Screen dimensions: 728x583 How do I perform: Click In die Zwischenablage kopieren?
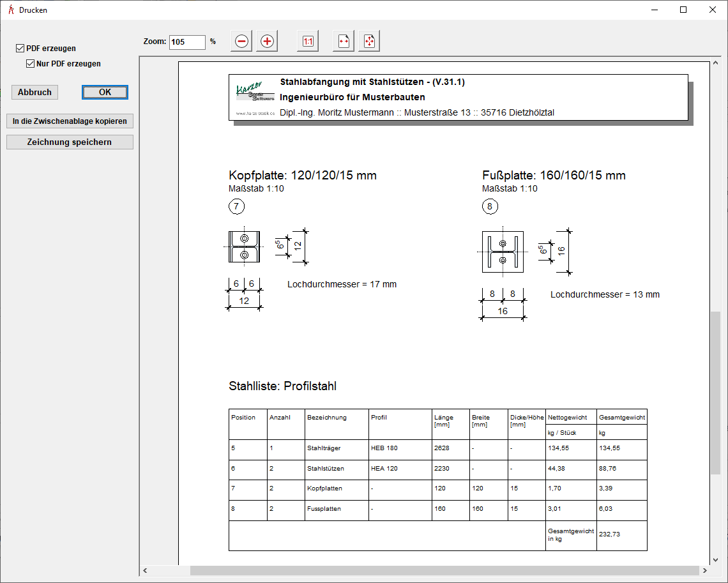(70, 121)
